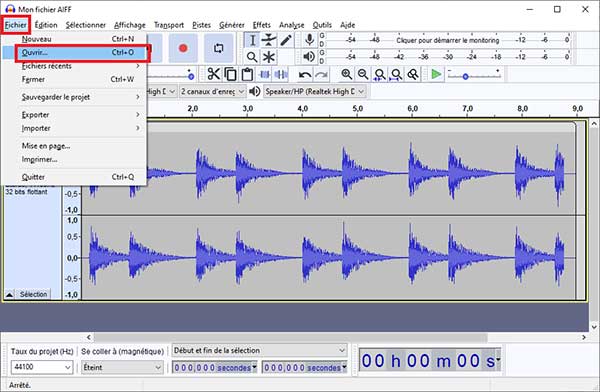Screen dimensions: 600x392
Task: Adjust the volume slider handle near the menu
Action: [191, 76]
